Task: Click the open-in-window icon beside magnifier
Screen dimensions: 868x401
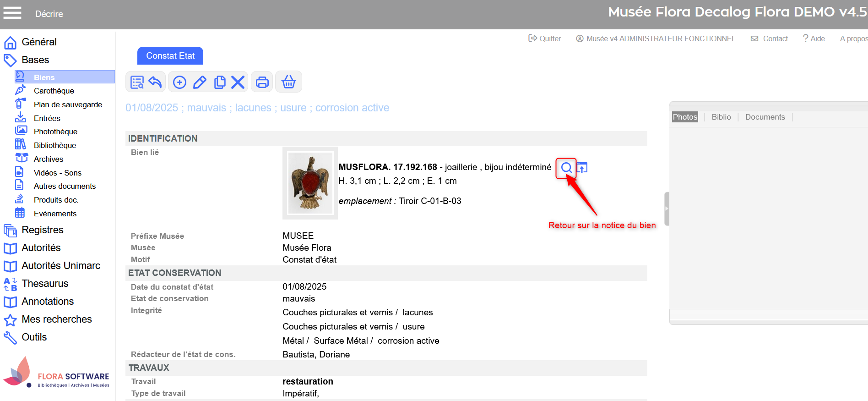Action: coord(582,168)
